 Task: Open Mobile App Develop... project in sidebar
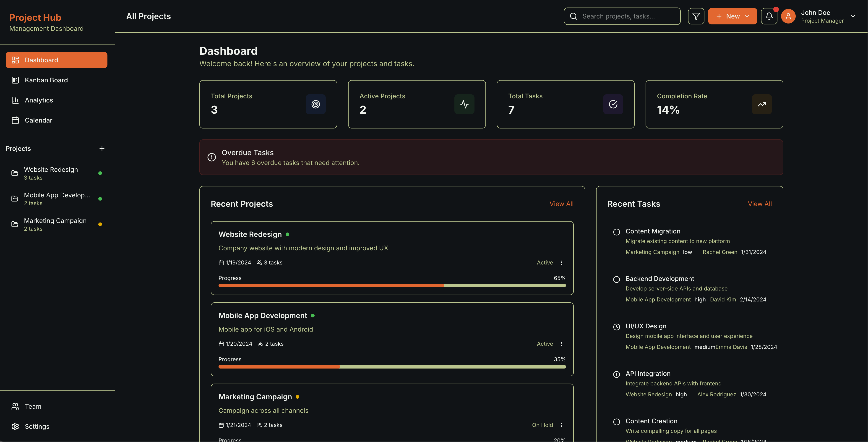point(57,199)
